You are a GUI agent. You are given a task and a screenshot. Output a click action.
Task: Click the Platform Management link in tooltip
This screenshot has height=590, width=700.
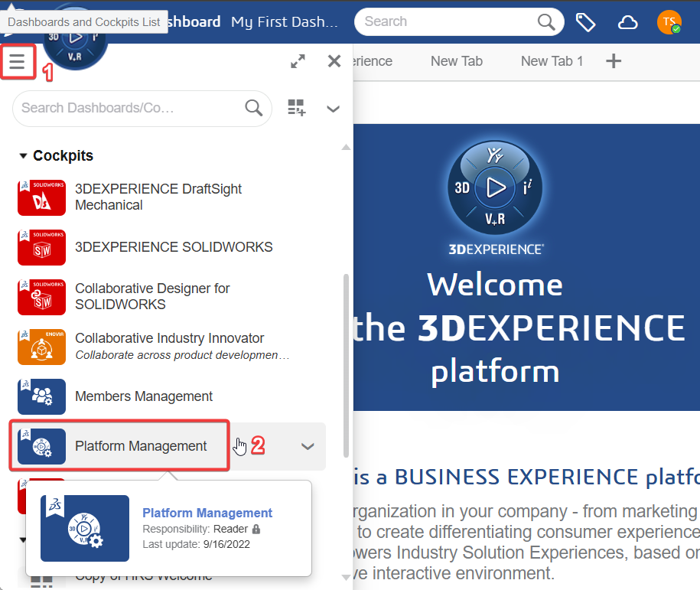pyautogui.click(x=207, y=513)
